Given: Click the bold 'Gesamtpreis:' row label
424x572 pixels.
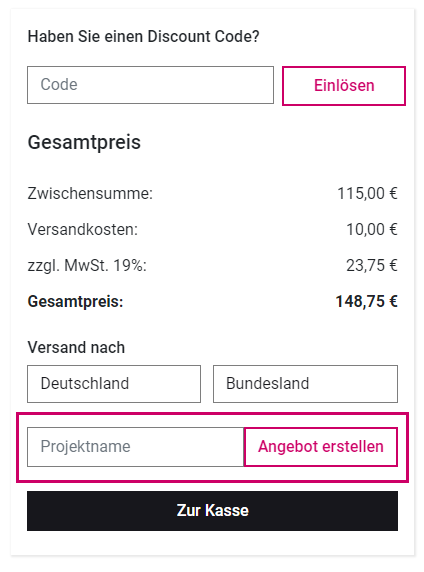Looking at the screenshot, I should click(x=76, y=302).
